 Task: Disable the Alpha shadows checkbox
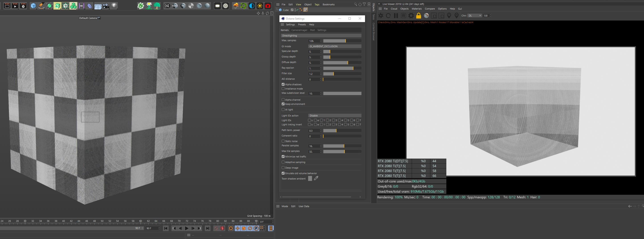point(283,84)
